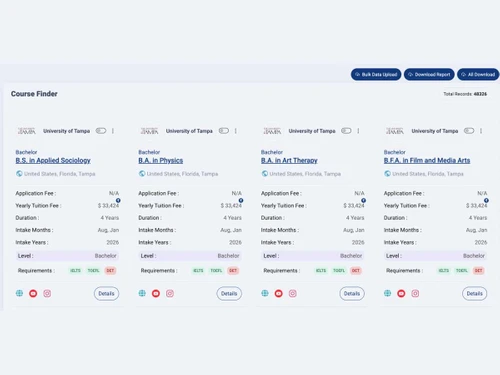Click tuition fee info icon on Art Therapy card
The width and height of the screenshot is (500, 375).
363,200
